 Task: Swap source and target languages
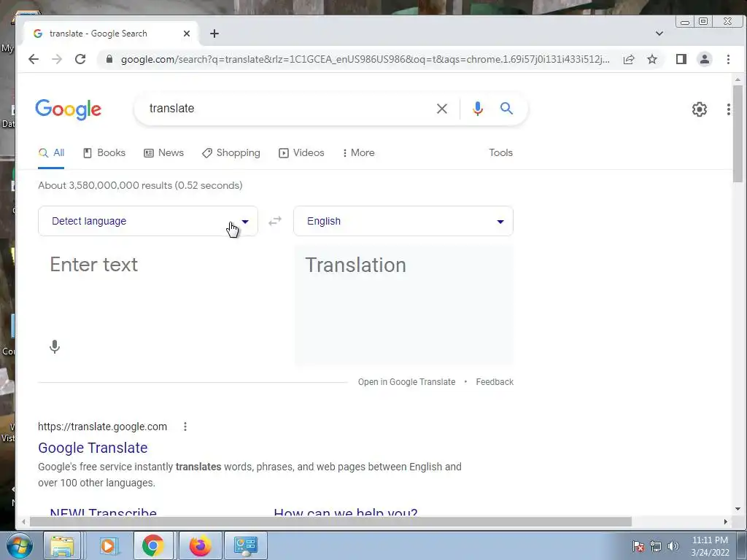coord(275,221)
